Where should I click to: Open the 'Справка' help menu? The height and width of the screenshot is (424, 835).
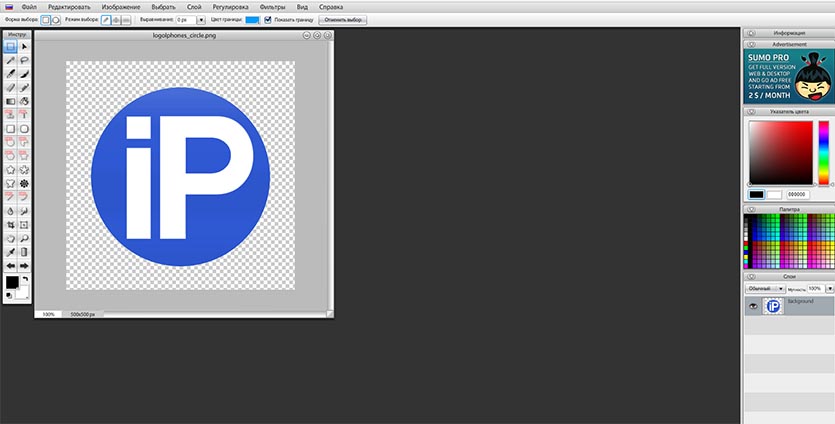point(331,7)
